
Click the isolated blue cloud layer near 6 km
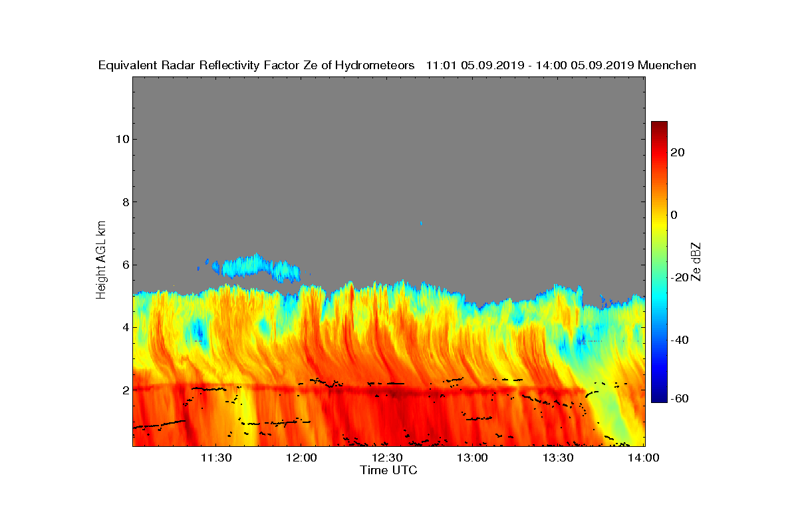click(x=256, y=267)
